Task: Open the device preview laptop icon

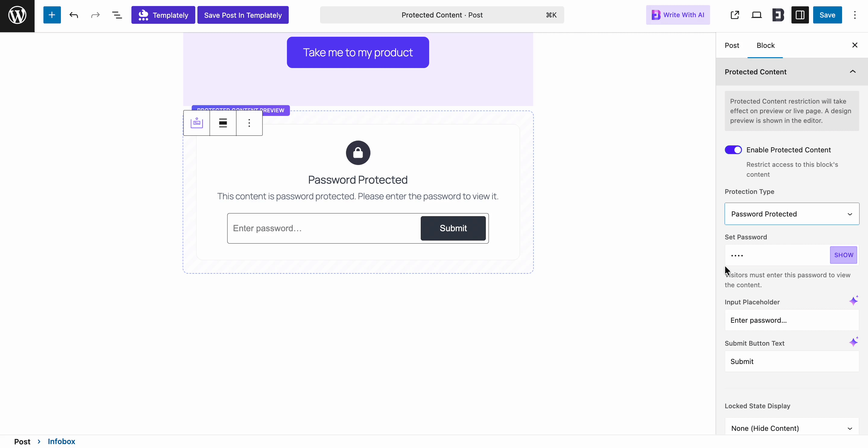Action: coord(756,15)
